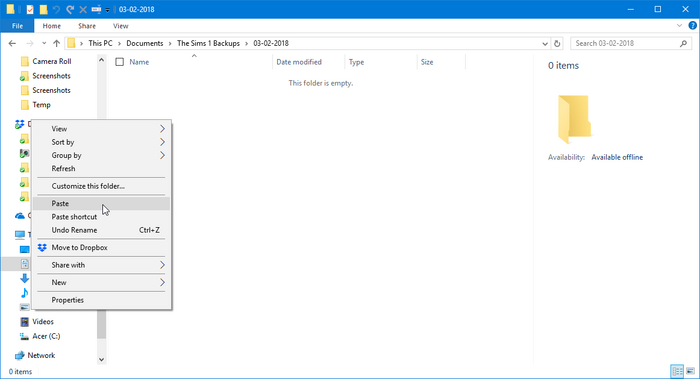Click the Delete X icon in quick access toolbar
This screenshot has height=379, width=700.
point(83,9)
